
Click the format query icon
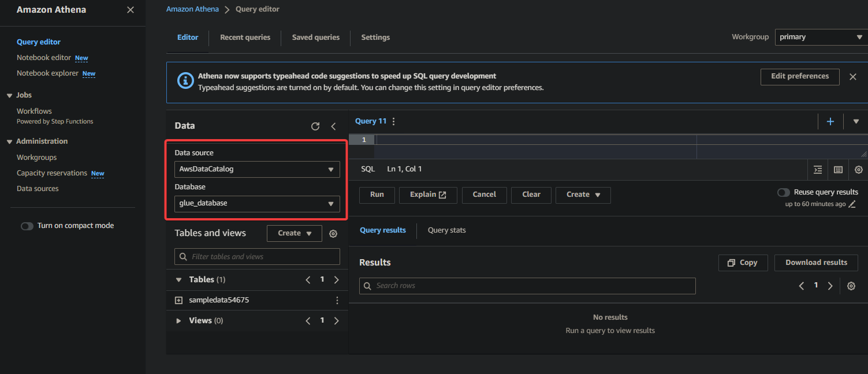click(818, 170)
